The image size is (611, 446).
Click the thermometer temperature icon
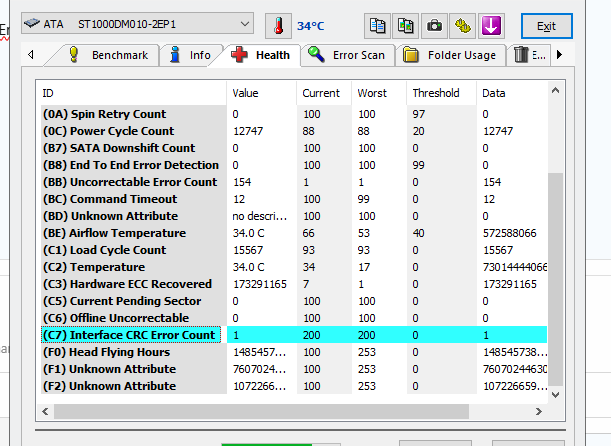pyautogui.click(x=278, y=26)
